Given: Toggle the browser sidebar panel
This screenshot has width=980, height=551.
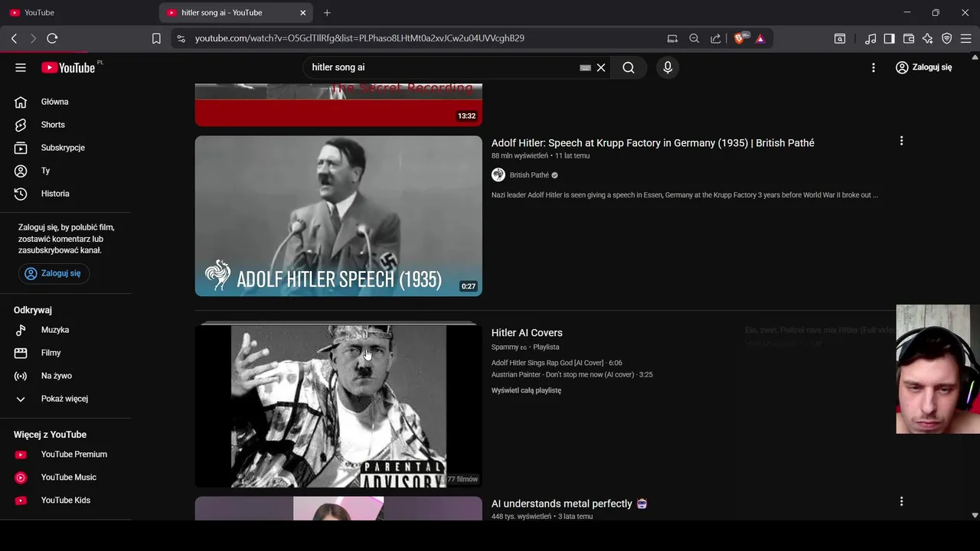Looking at the screenshot, I should tap(889, 38).
